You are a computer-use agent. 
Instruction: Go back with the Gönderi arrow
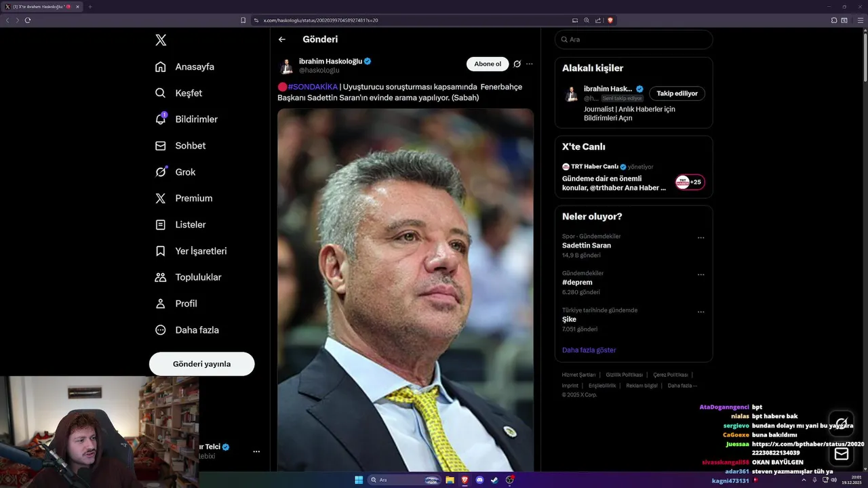[x=282, y=39]
